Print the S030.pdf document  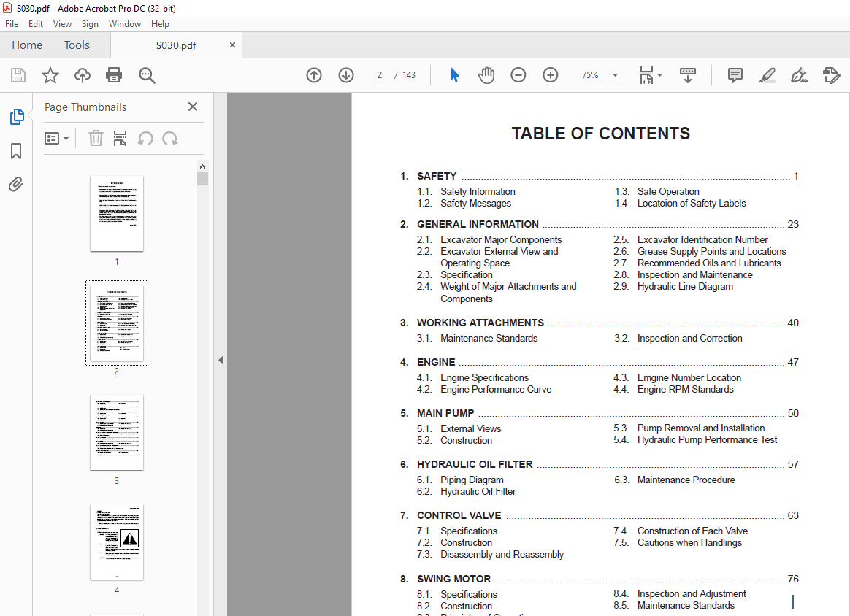[x=114, y=75]
